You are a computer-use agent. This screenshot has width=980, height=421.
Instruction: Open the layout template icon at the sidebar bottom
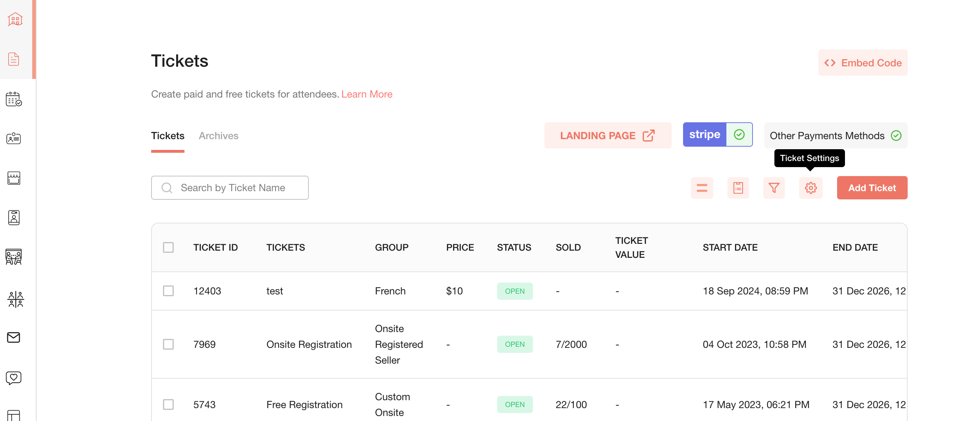[14, 415]
